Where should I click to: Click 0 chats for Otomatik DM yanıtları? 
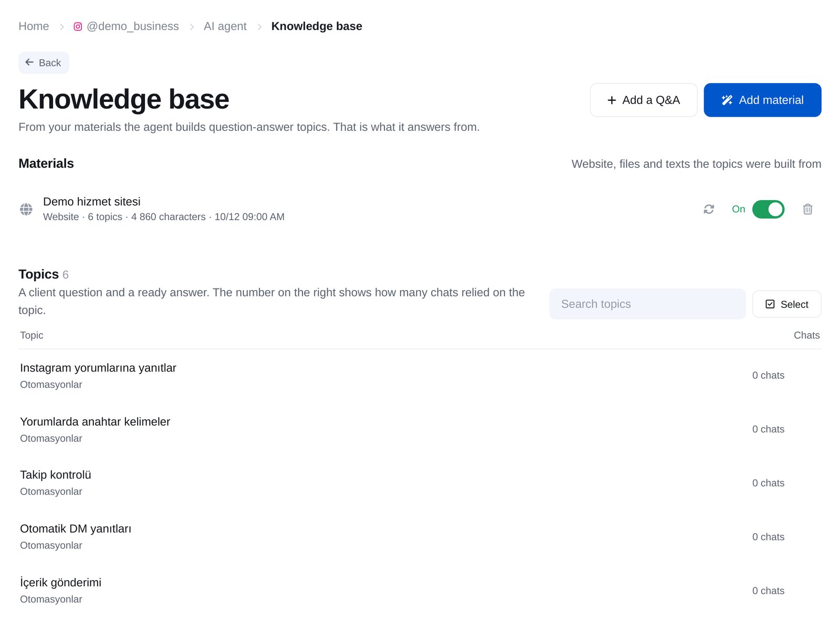(768, 537)
